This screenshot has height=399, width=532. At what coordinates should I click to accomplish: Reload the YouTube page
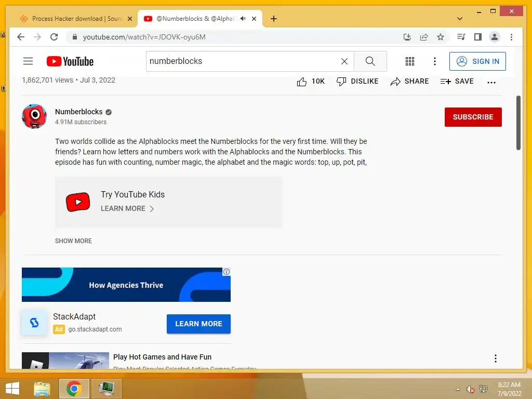point(54,37)
